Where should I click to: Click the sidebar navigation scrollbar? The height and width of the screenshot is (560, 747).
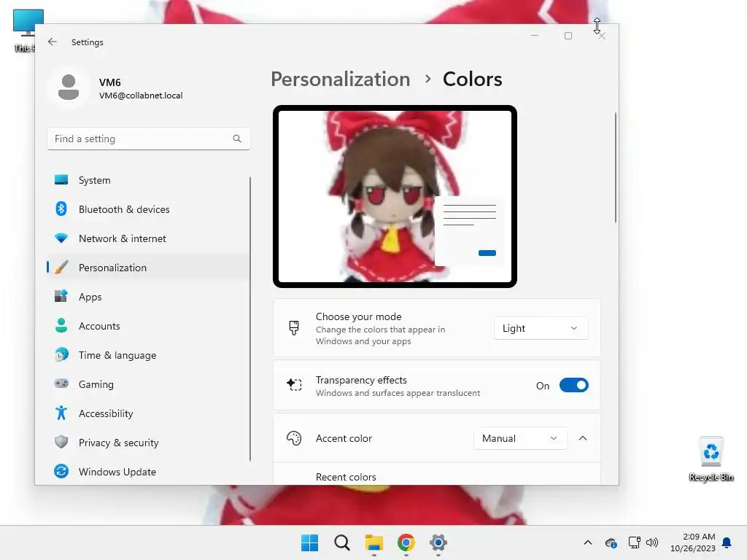pos(250,319)
